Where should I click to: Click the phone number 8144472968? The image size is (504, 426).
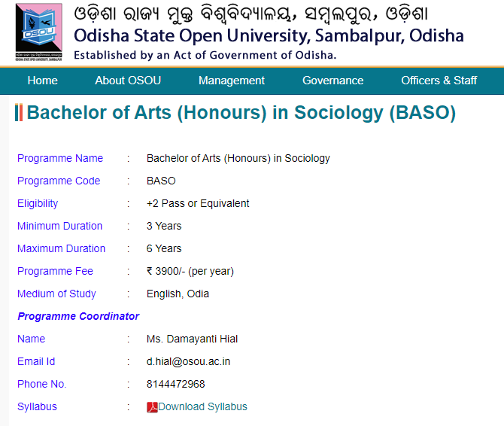(x=175, y=384)
